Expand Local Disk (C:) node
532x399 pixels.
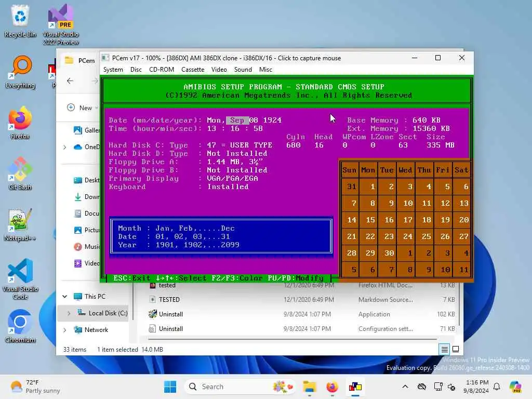click(69, 313)
